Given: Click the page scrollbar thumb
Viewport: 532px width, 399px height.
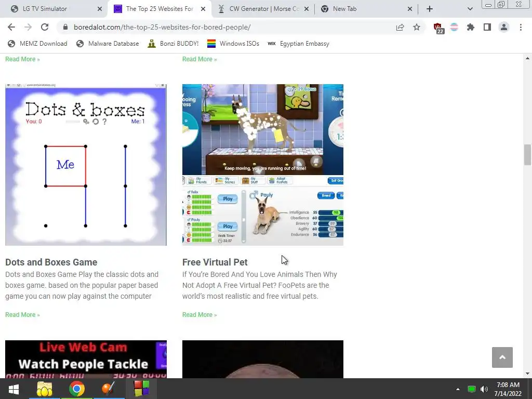Looking at the screenshot, I should point(527,155).
